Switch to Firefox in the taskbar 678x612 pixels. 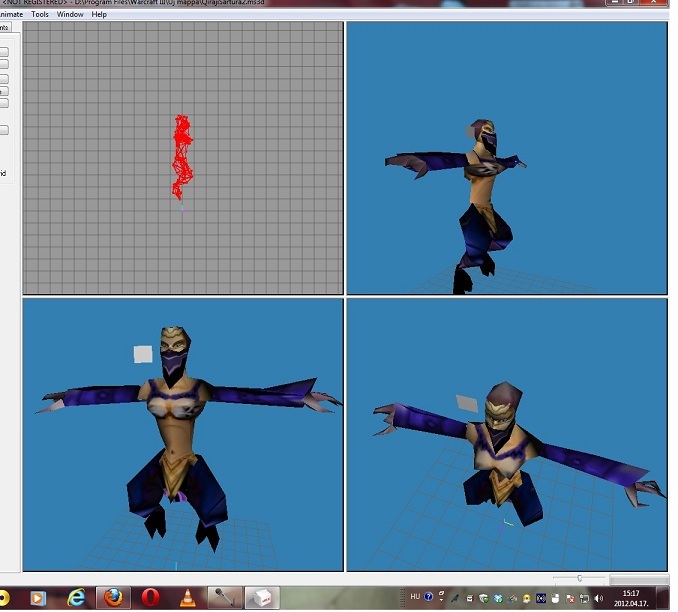coord(113,598)
